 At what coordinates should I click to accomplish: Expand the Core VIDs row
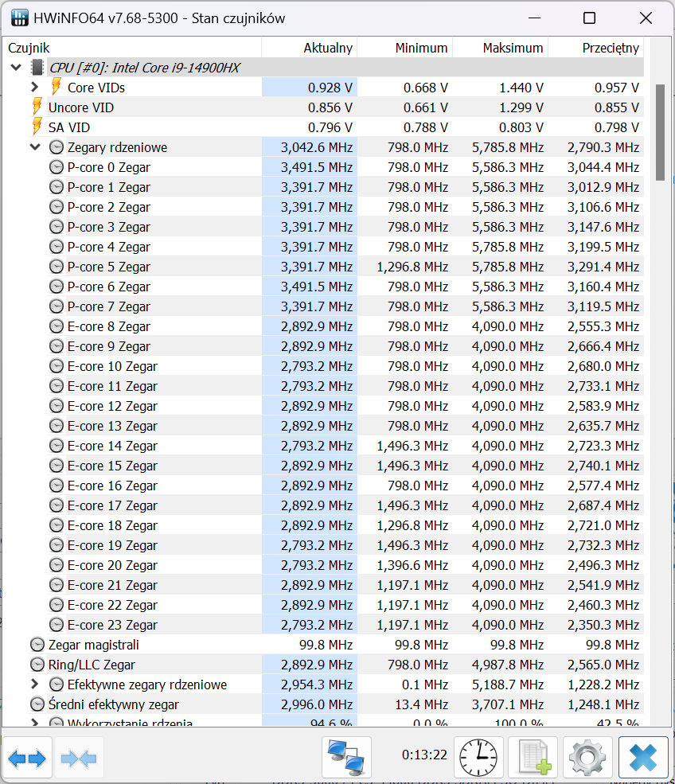point(34,87)
